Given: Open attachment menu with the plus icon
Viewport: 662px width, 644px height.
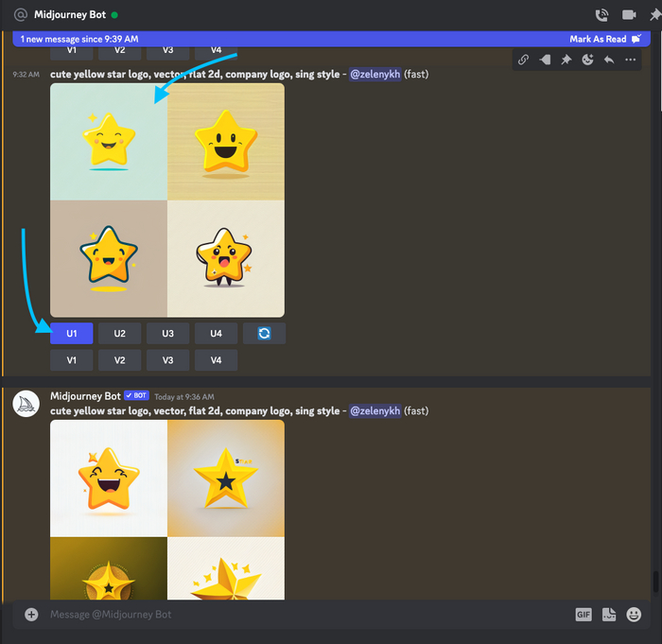Looking at the screenshot, I should (x=31, y=615).
